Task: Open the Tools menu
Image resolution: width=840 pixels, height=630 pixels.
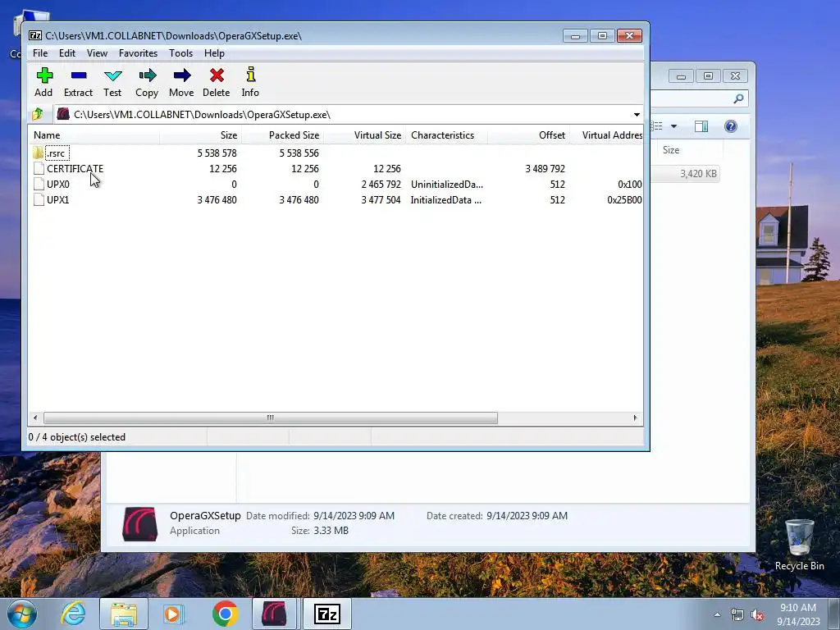Action: [180, 53]
